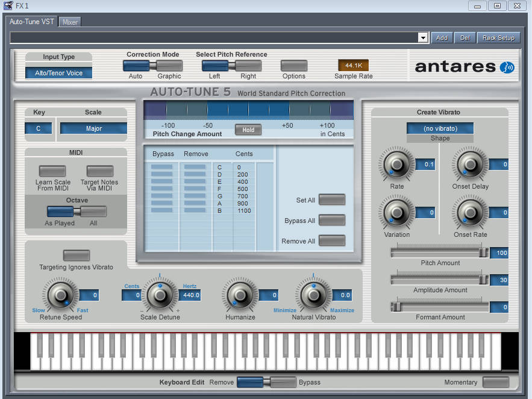The height and width of the screenshot is (399, 532).
Task: Open the Scale selector showing Major
Action: tap(93, 128)
